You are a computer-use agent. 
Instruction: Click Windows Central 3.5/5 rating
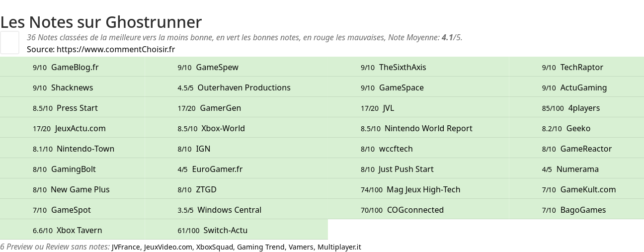pyautogui.click(x=219, y=210)
